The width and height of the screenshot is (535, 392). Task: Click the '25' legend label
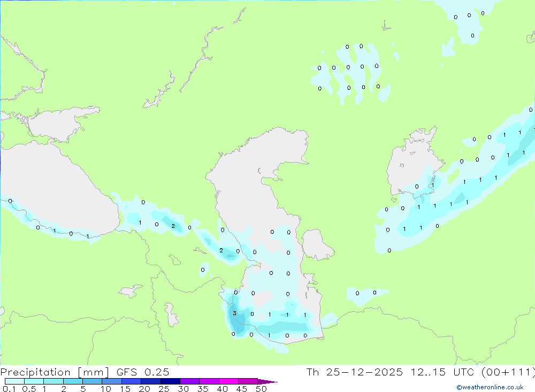click(164, 389)
